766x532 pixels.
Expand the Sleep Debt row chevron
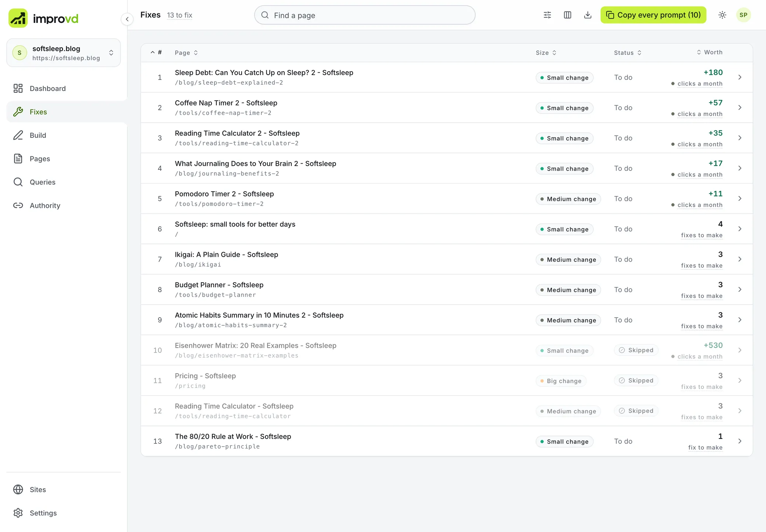click(x=740, y=77)
